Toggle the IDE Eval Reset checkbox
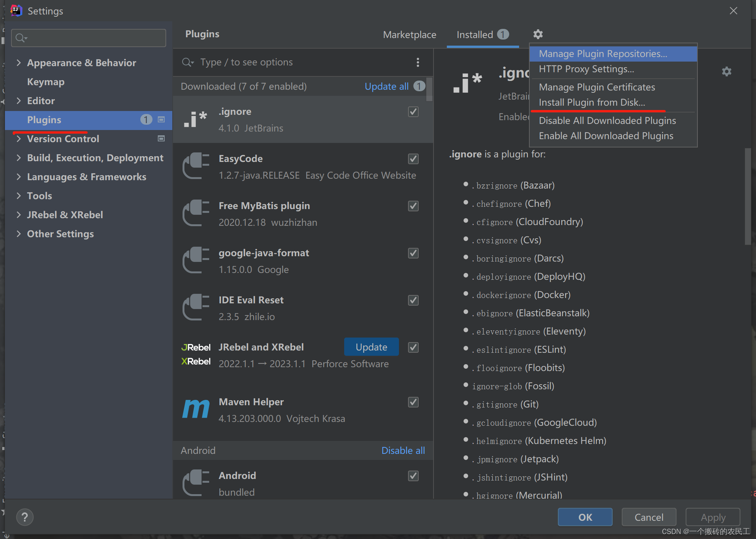 [413, 300]
